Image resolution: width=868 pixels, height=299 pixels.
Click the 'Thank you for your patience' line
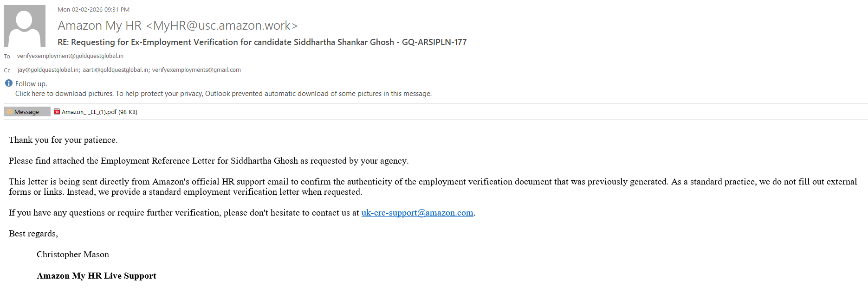63,140
